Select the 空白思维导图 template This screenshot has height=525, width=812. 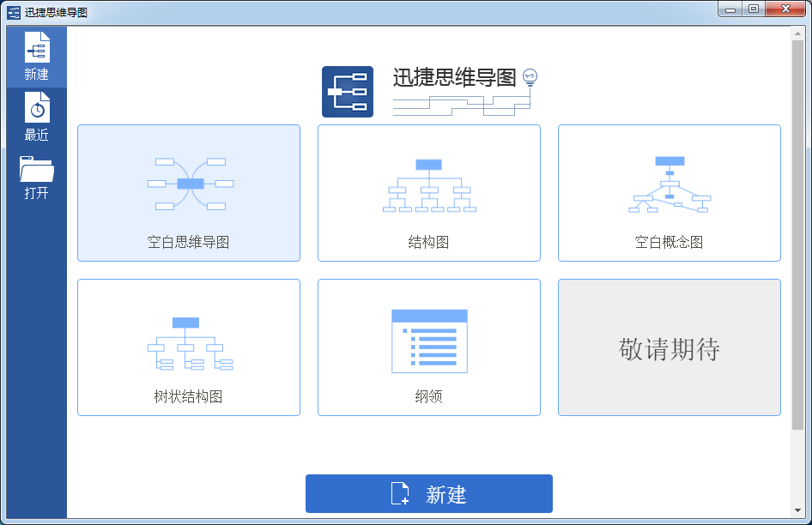[x=188, y=192]
